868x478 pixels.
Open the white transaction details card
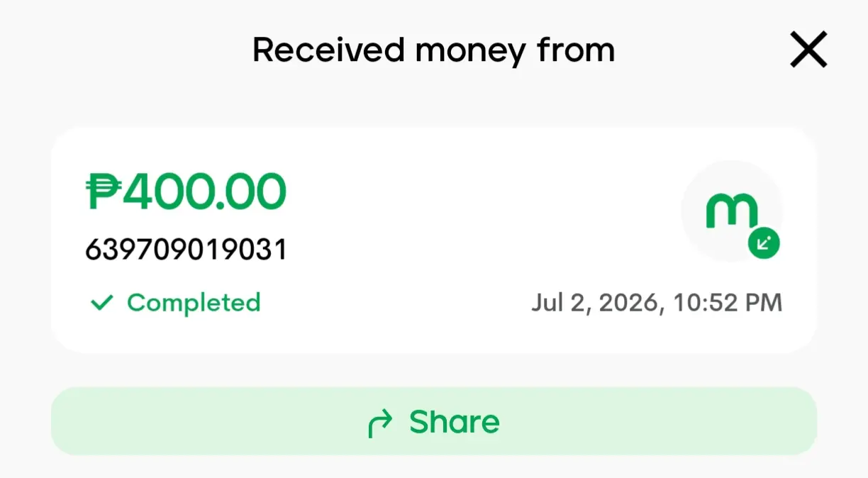coord(434,240)
